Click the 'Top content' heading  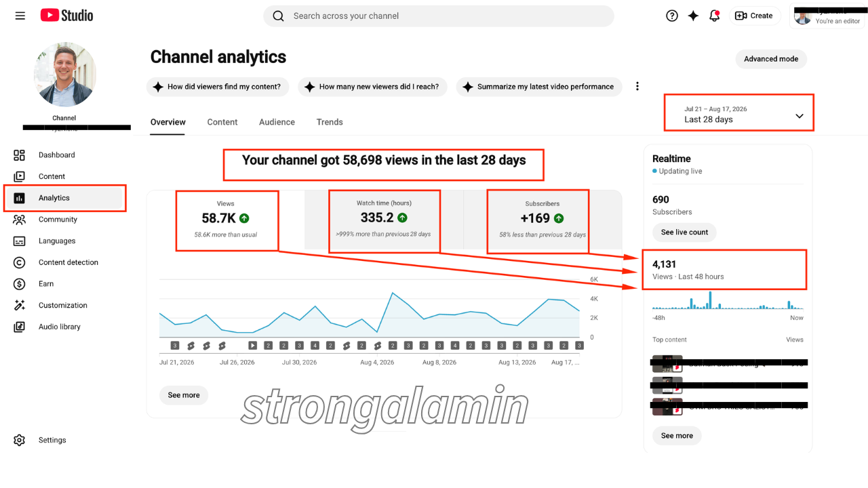[669, 340]
